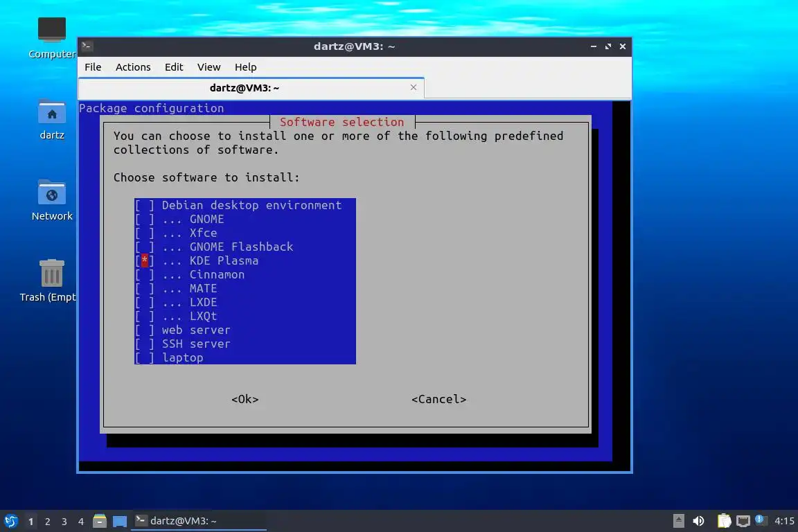Open the File menu
This screenshot has width=798, height=532.
click(x=93, y=67)
